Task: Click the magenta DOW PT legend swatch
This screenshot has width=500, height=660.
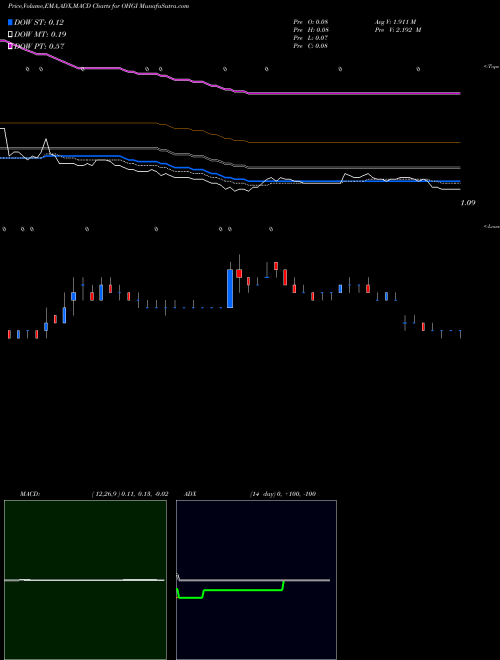Action: click(x=10, y=46)
